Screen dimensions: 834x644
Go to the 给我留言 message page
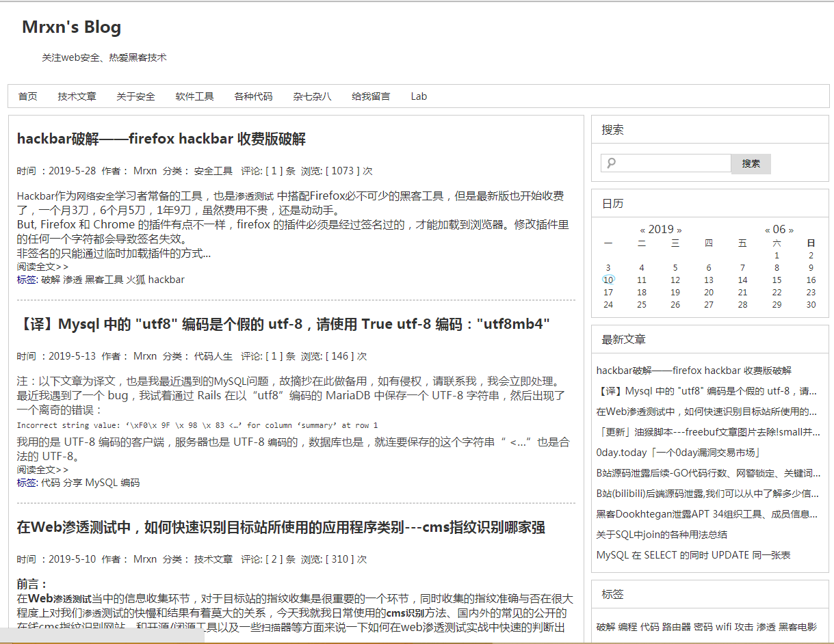click(x=370, y=96)
